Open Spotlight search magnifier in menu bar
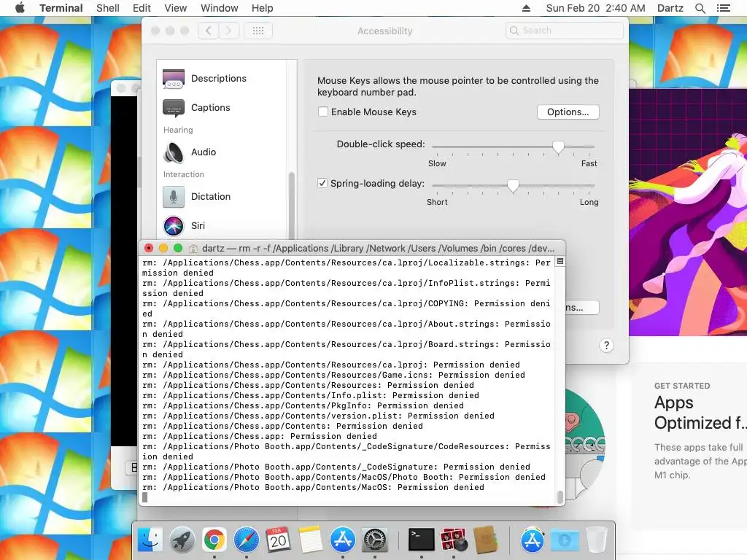This screenshot has width=747, height=560. point(700,8)
